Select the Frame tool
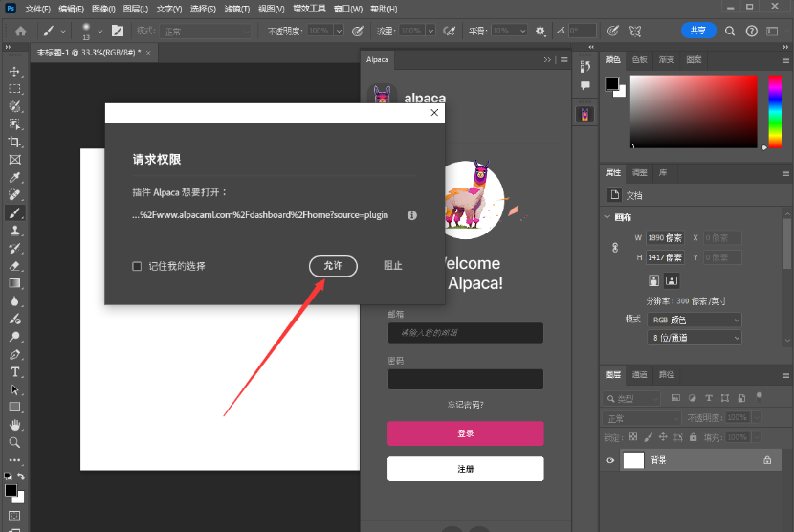This screenshot has width=794, height=532. coord(14,160)
